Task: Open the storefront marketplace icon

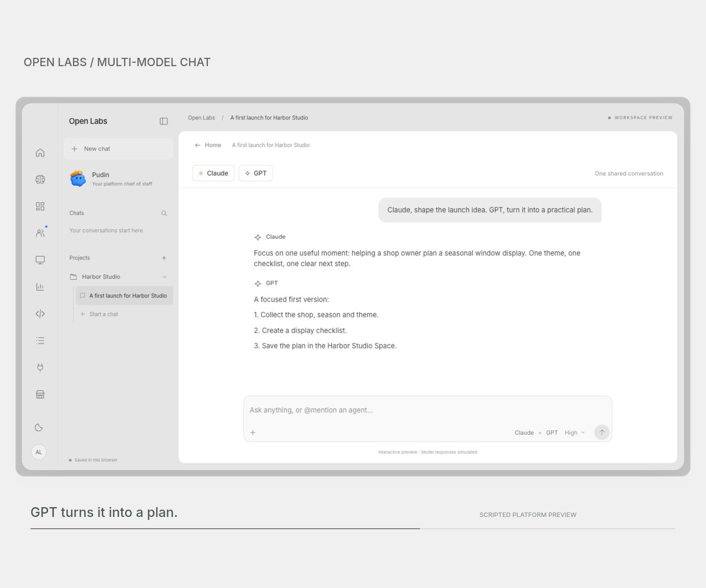Action: [x=40, y=394]
